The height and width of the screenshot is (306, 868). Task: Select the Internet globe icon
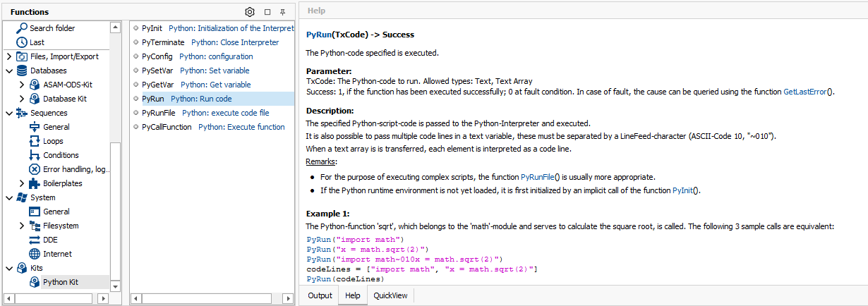pyautogui.click(x=35, y=254)
